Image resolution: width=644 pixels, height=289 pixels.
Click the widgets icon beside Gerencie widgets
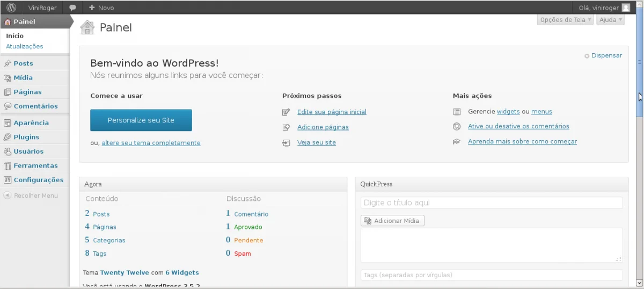point(457,112)
